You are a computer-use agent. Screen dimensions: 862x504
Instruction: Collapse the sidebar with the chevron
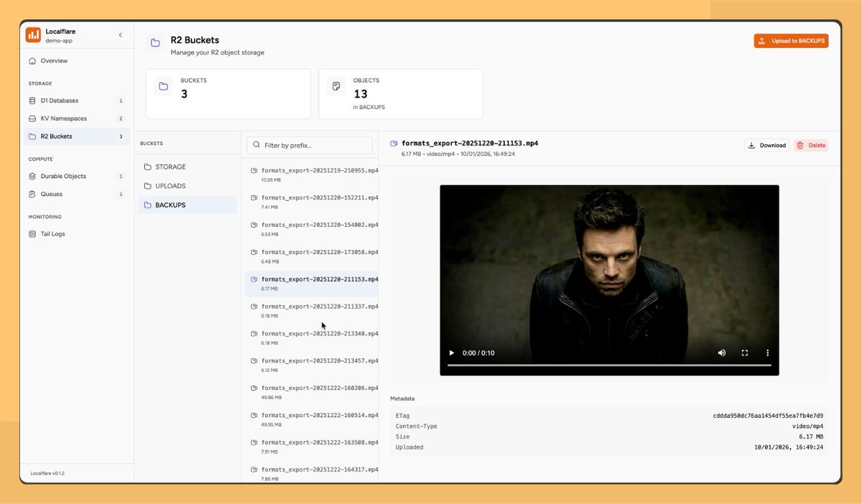click(121, 35)
